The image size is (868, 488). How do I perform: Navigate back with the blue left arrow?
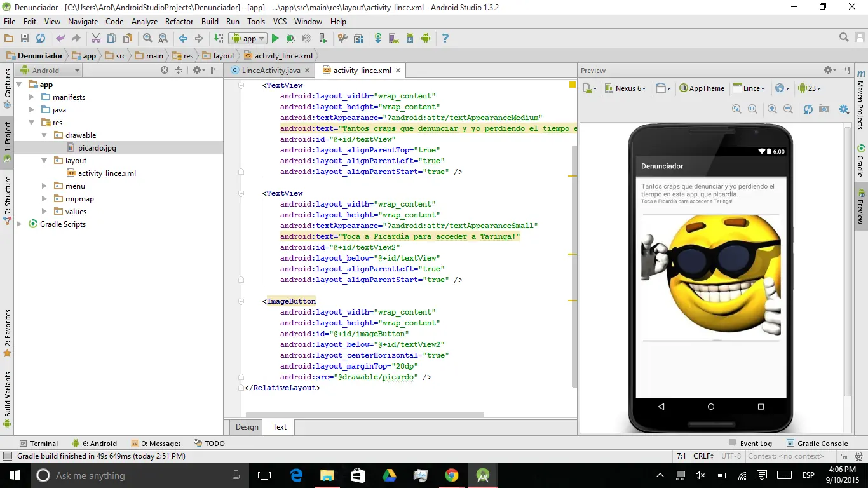[x=183, y=39]
